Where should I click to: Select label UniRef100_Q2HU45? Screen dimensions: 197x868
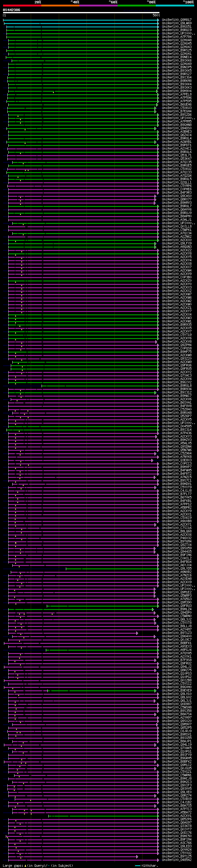click(x=176, y=43)
